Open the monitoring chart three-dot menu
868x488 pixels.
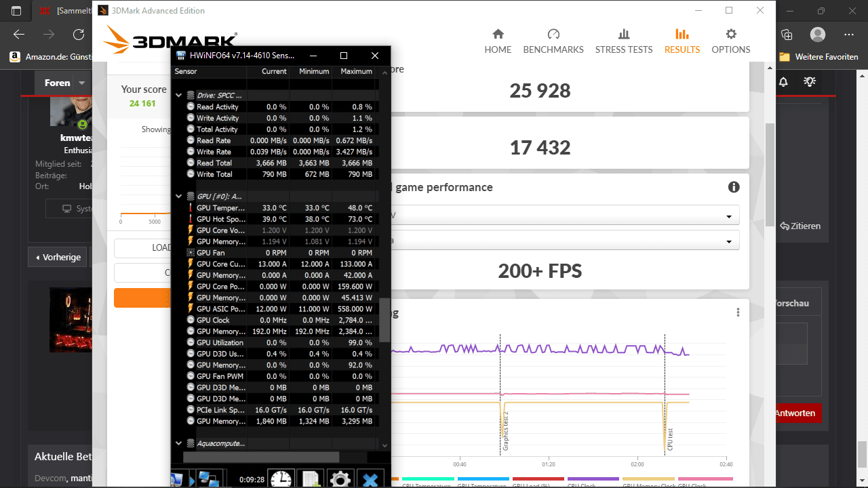738,312
